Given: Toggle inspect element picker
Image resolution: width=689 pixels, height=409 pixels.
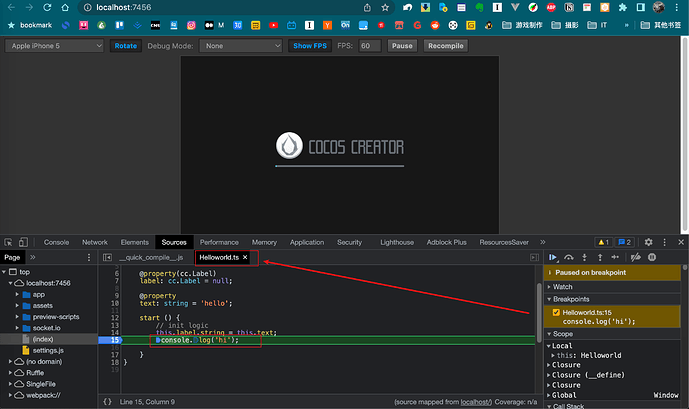Looking at the screenshot, I should (x=8, y=242).
